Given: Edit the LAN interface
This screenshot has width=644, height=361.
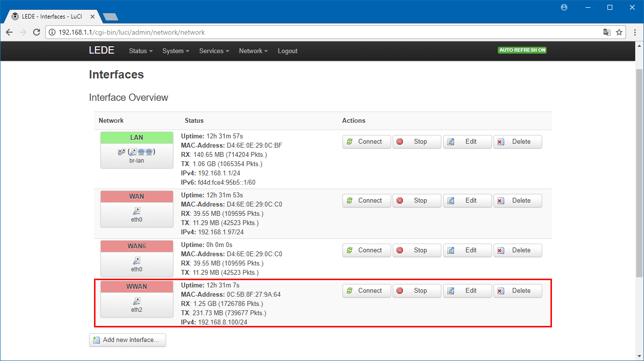Looking at the screenshot, I should coord(468,142).
